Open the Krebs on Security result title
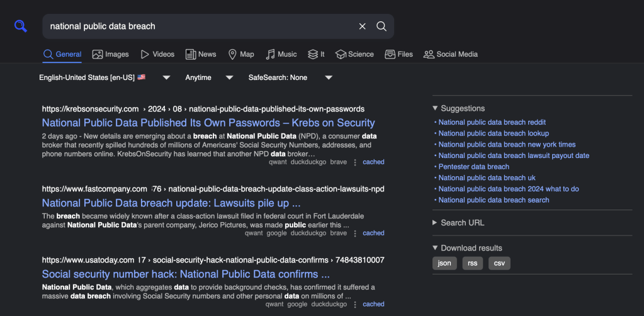The height and width of the screenshot is (316, 644). pos(208,123)
